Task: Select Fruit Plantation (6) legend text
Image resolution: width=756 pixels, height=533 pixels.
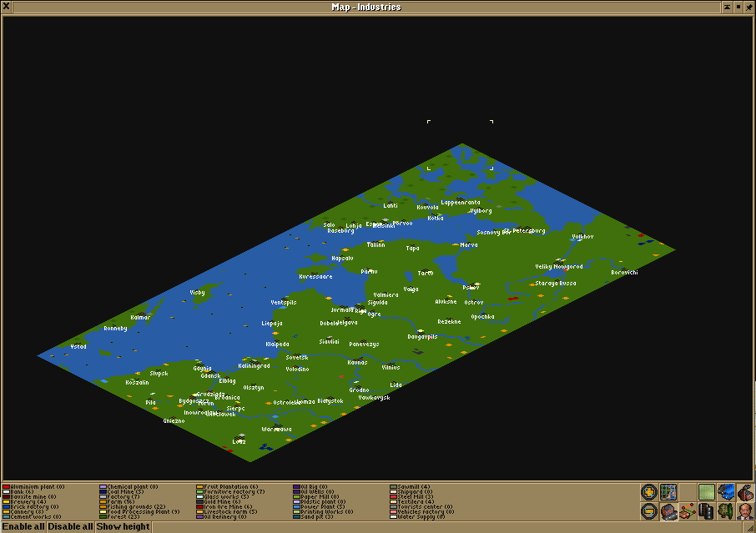Action: pyautogui.click(x=231, y=487)
